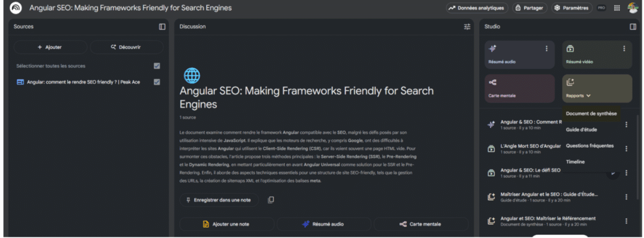Viewport: 644px width, 238px height.
Task: Click Enregistrer dans une note
Action: 219,200
